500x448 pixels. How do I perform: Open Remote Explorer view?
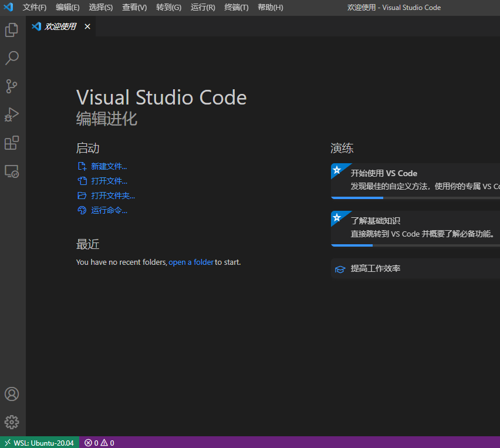[x=12, y=171]
